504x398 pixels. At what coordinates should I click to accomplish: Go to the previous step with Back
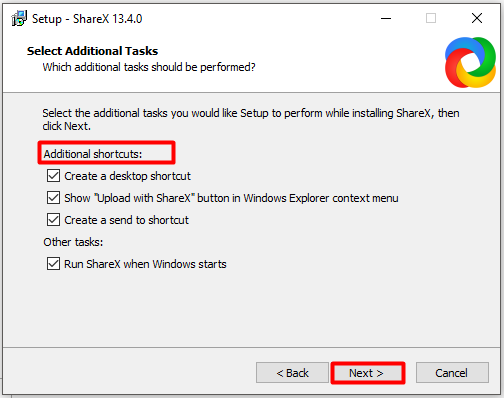[292, 373]
